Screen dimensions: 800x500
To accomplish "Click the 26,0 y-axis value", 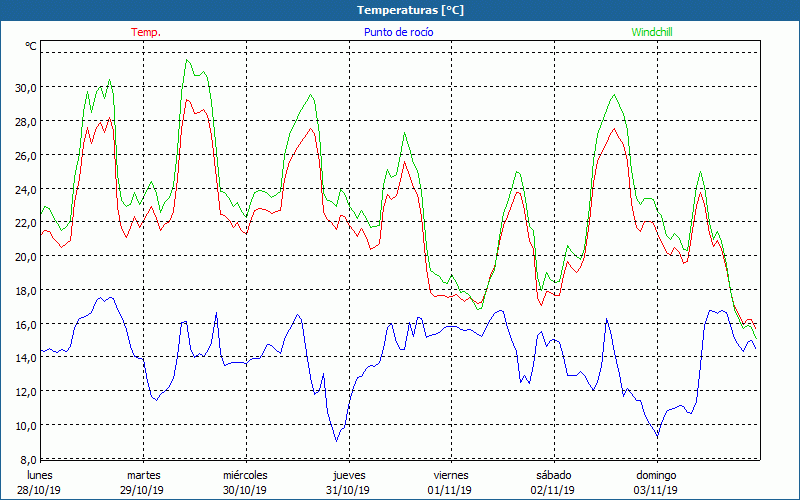I will [26, 156].
